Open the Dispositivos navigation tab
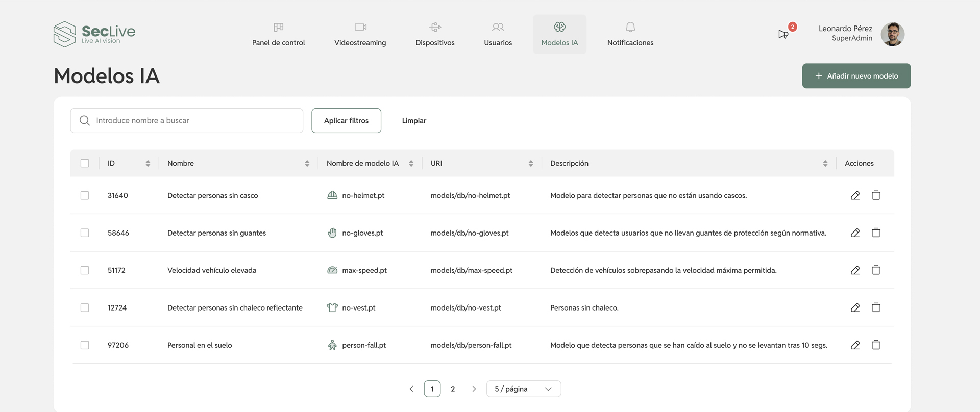 [435, 34]
